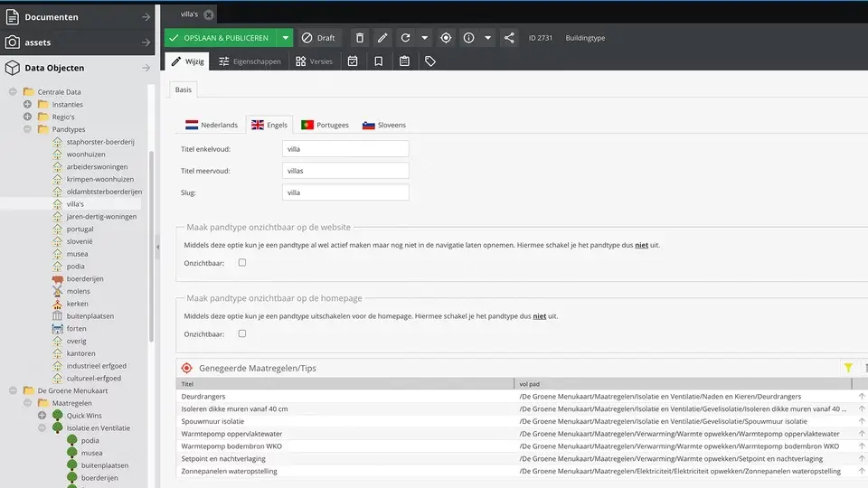Click the musea tree icon under Isolatie
The height and width of the screenshot is (488, 868).
[72, 453]
